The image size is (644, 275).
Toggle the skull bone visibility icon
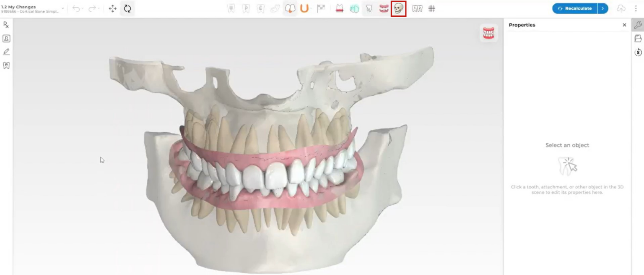tap(398, 8)
